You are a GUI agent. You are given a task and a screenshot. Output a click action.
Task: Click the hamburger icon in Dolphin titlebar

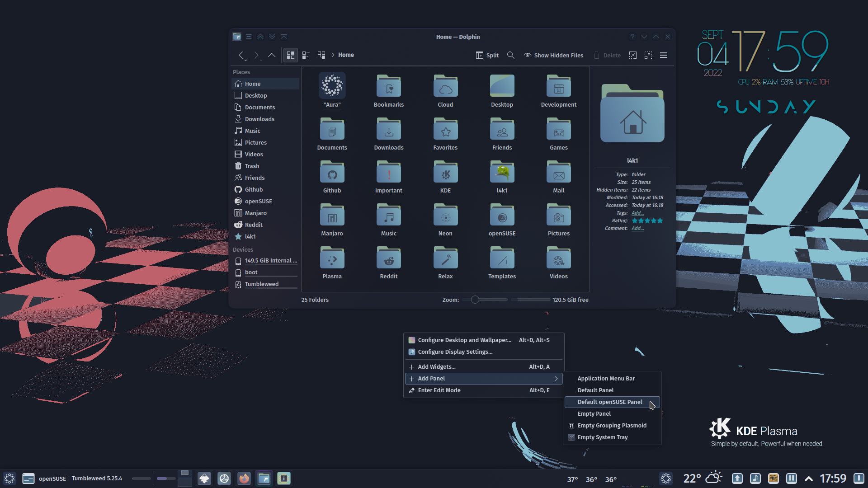pos(249,37)
